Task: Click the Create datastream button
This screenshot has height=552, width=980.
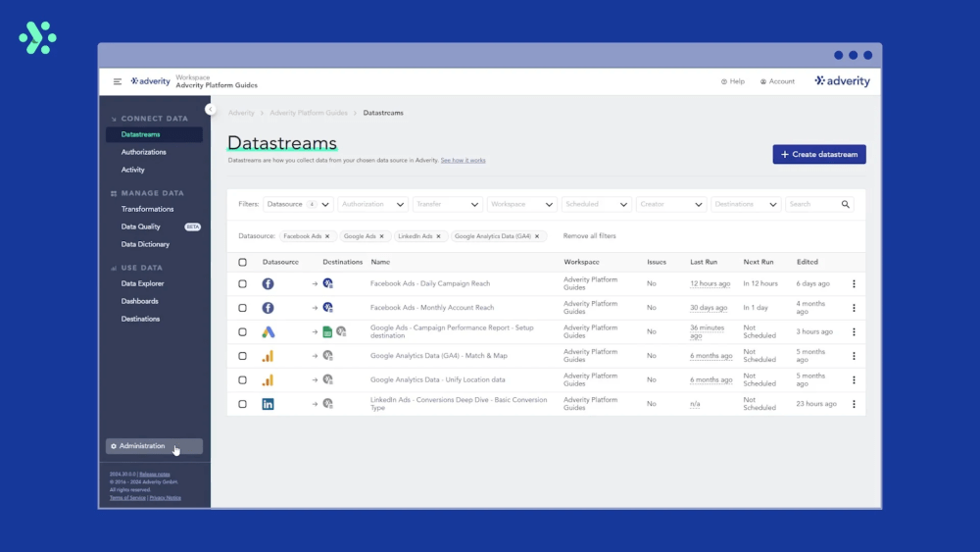Action: pyautogui.click(x=819, y=154)
